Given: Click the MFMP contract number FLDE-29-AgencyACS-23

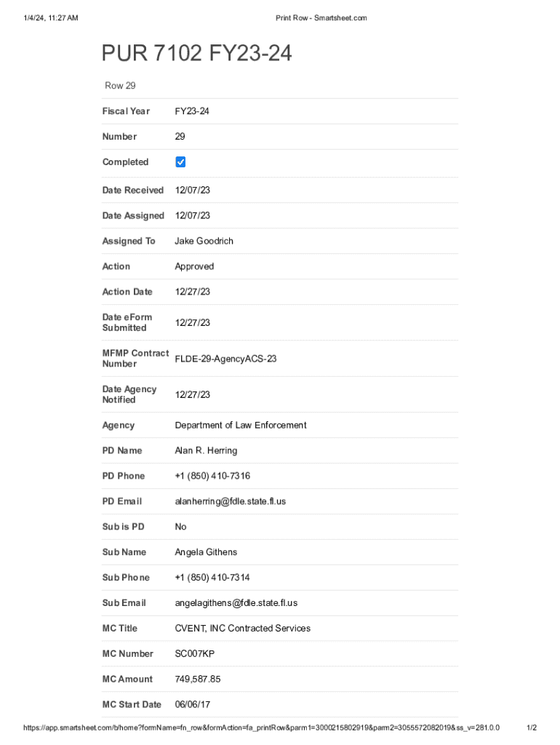Looking at the screenshot, I should [x=225, y=359].
